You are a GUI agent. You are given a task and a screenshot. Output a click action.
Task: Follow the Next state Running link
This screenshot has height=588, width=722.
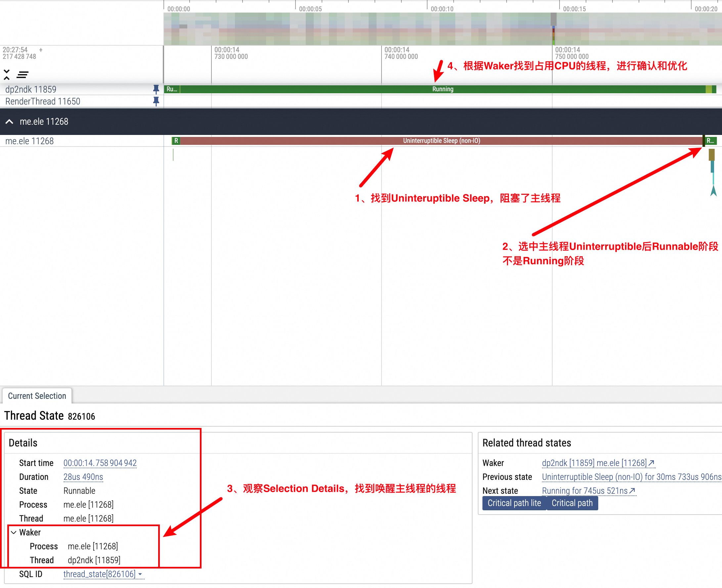588,491
